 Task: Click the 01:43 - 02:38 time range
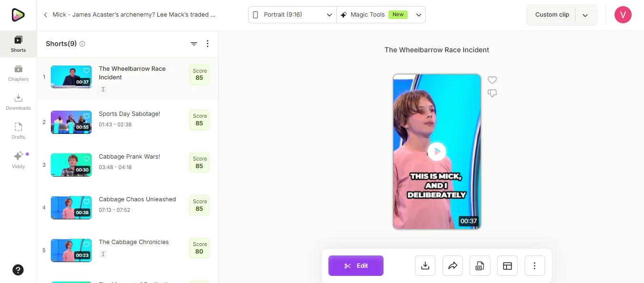point(115,124)
